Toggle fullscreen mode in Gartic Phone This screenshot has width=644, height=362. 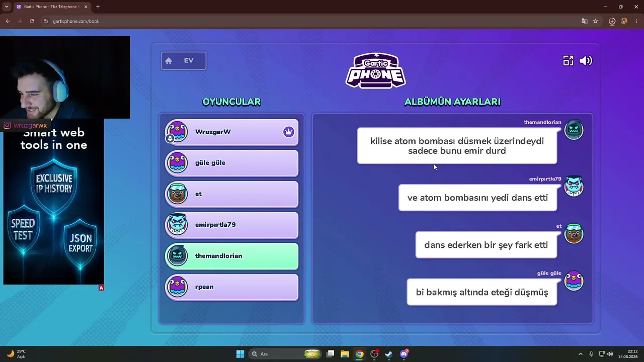tap(568, 61)
